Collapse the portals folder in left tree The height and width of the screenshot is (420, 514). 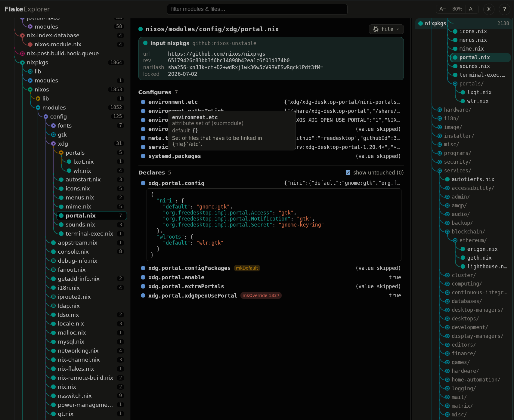pyautogui.click(x=61, y=153)
